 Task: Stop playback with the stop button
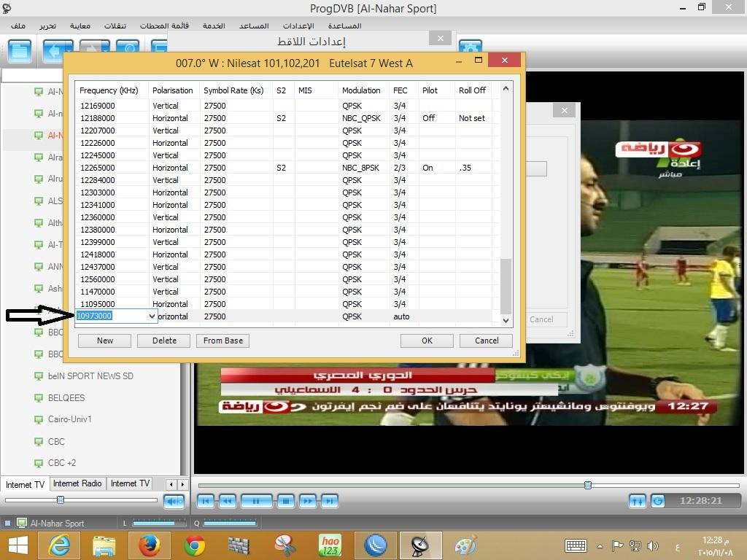click(286, 501)
